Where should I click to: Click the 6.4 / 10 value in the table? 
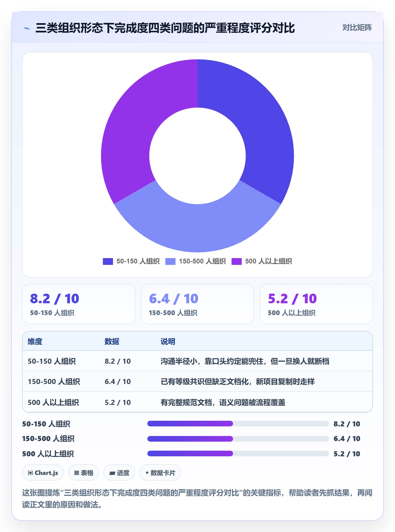pyautogui.click(x=118, y=381)
